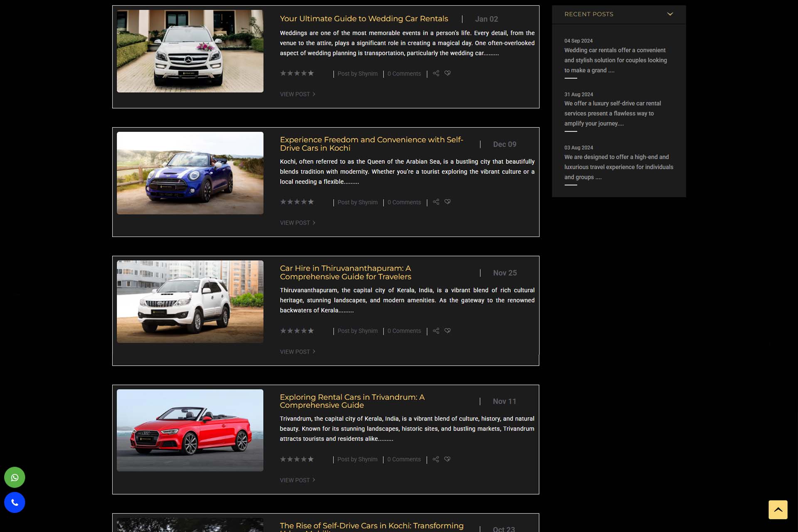798x532 pixels.
Task: Open the 04 Sep 2024 recent post
Action: click(615, 60)
